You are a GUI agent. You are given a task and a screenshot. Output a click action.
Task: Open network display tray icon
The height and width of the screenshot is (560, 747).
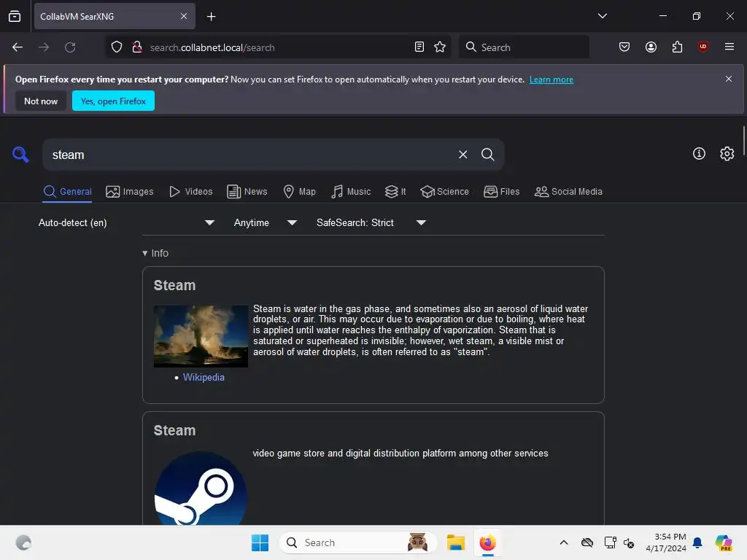[610, 542]
